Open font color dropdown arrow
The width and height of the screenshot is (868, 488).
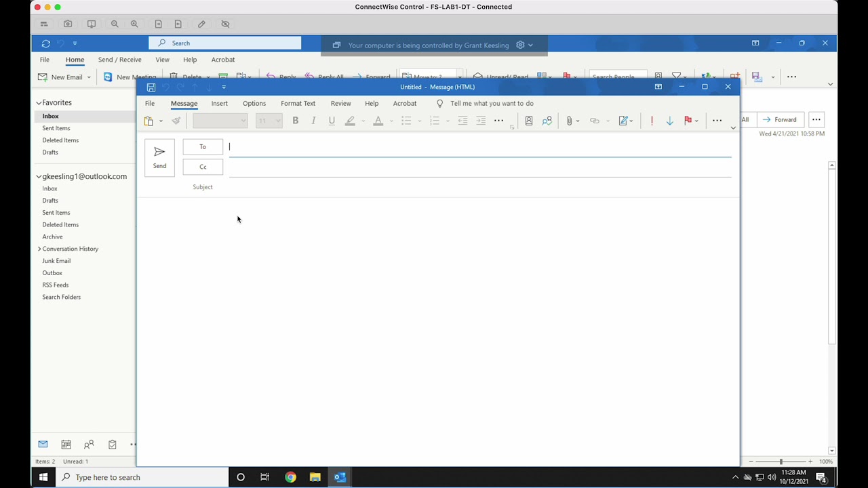click(391, 121)
